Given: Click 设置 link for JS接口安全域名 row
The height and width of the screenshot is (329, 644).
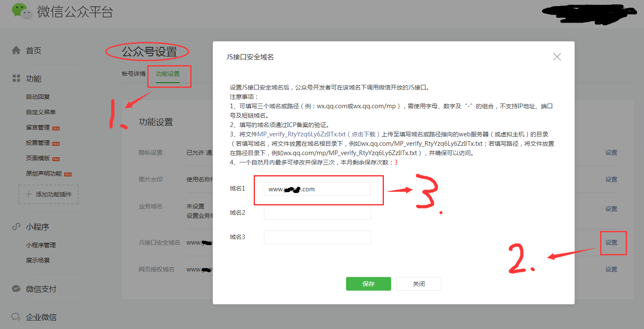Looking at the screenshot, I should point(611,242).
